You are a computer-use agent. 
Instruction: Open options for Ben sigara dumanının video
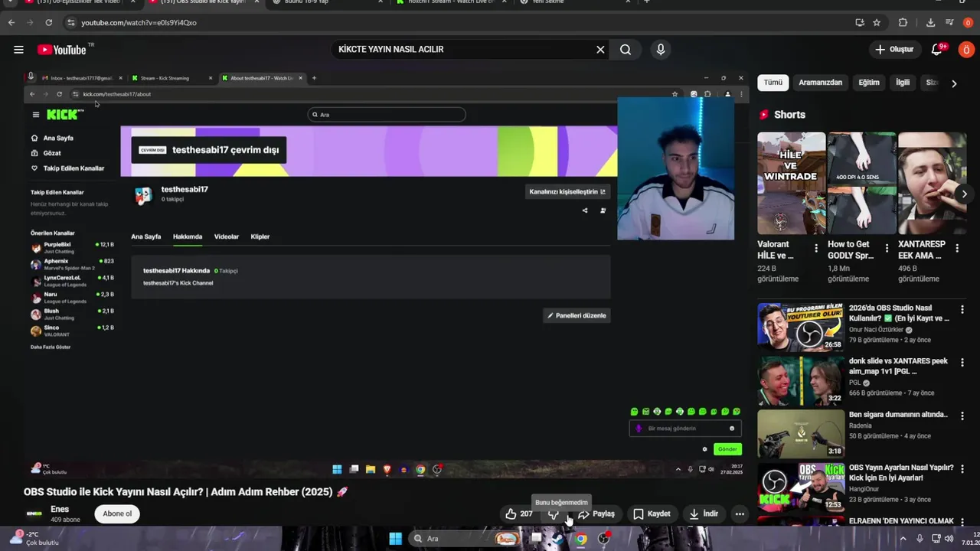point(962,417)
